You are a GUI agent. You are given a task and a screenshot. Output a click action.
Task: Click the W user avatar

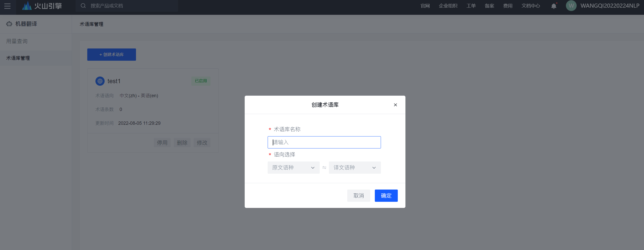pyautogui.click(x=571, y=6)
